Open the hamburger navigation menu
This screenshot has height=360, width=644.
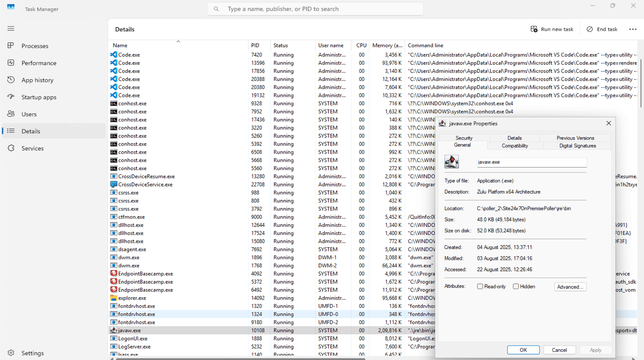tap(11, 29)
